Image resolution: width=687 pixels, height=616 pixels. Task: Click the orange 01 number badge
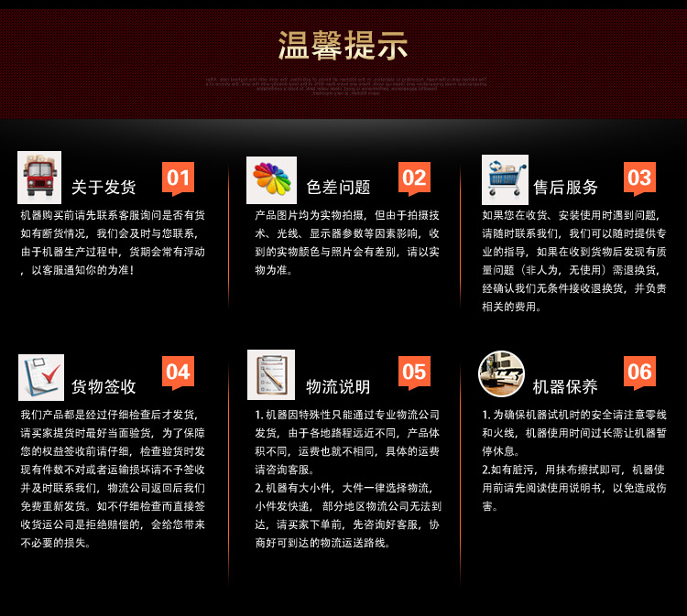point(178,178)
